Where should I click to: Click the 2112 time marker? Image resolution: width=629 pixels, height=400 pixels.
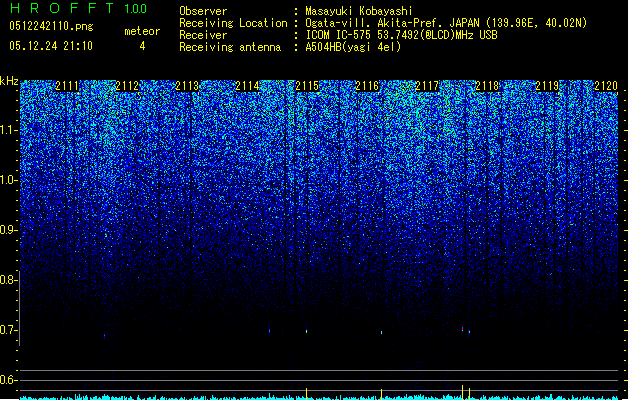click(x=127, y=85)
